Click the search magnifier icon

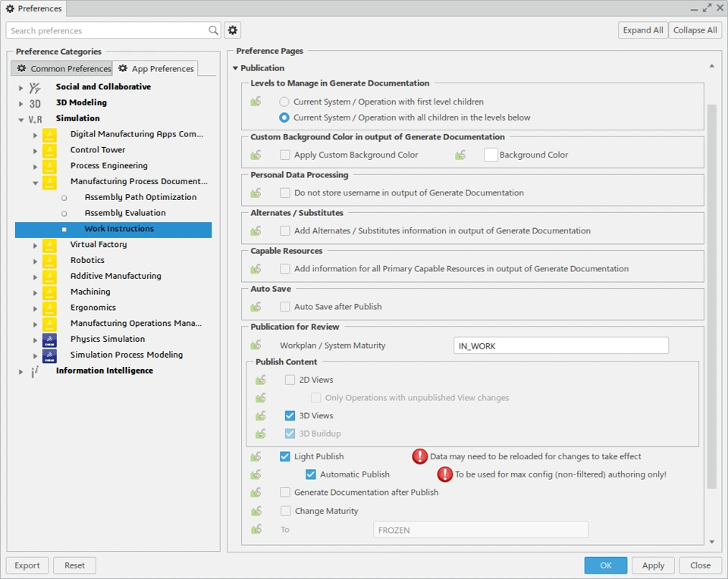pos(213,30)
